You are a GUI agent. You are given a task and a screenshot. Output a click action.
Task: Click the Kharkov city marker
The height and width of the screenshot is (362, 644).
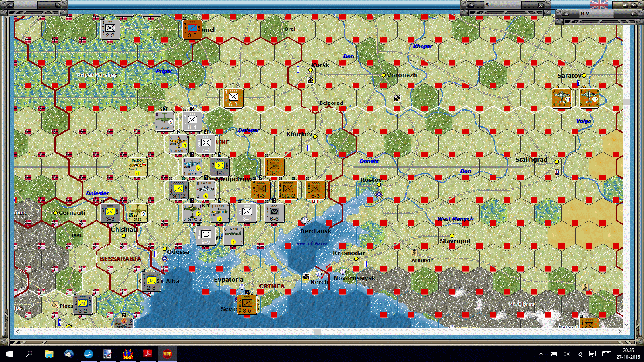(315, 136)
